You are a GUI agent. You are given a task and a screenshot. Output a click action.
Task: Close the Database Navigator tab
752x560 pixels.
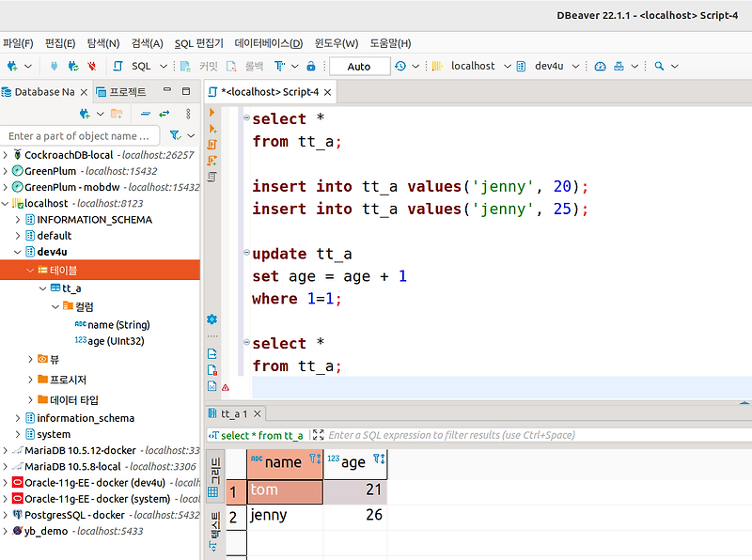point(84,92)
